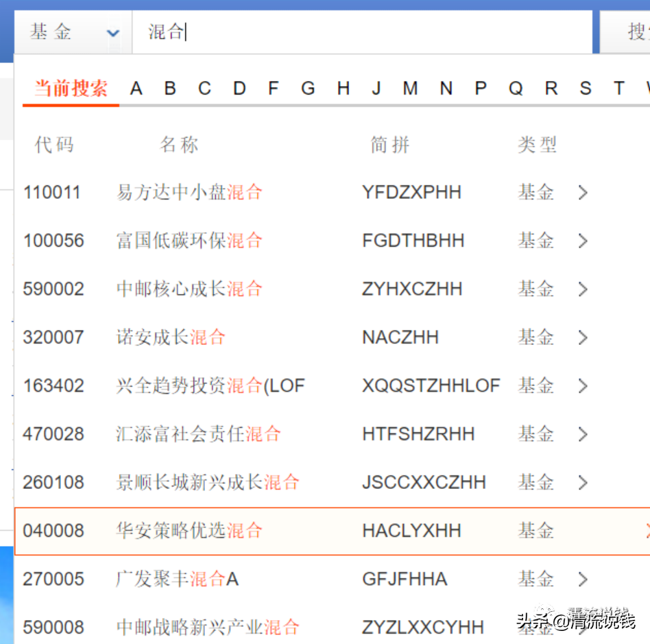
Task: Click abbreviation ZYHXCZHH
Action: point(412,289)
